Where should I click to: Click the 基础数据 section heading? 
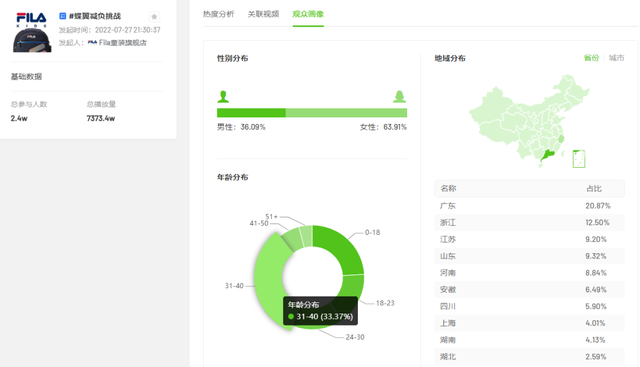[26, 76]
